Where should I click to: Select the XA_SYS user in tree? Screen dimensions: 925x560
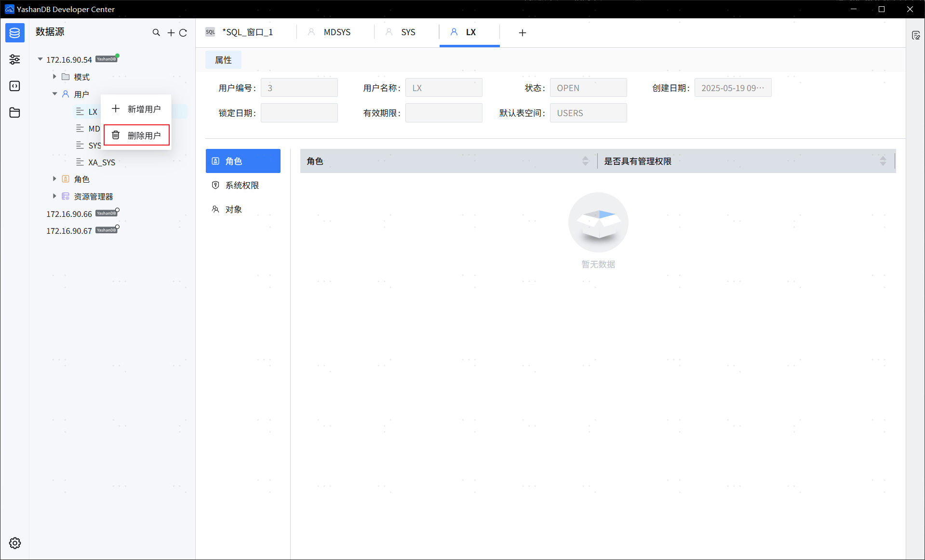click(101, 162)
